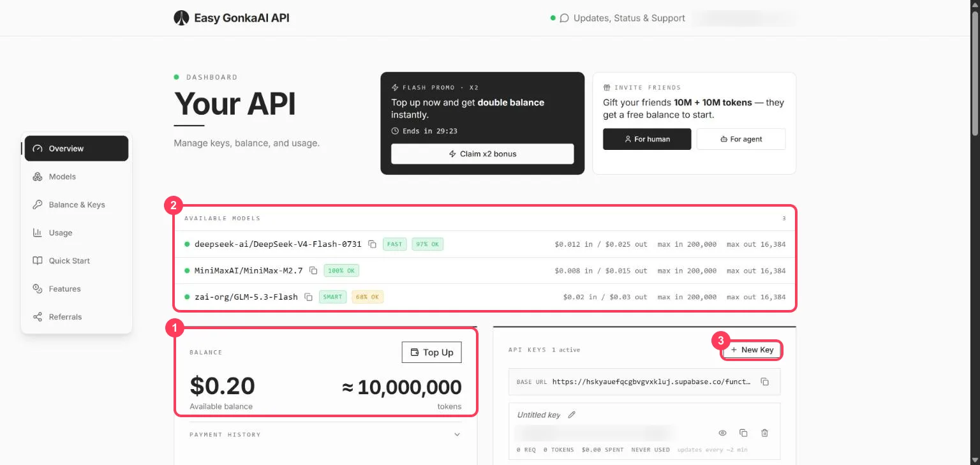The image size is (980, 465).
Task: Click the base URL text field
Action: click(x=644, y=381)
